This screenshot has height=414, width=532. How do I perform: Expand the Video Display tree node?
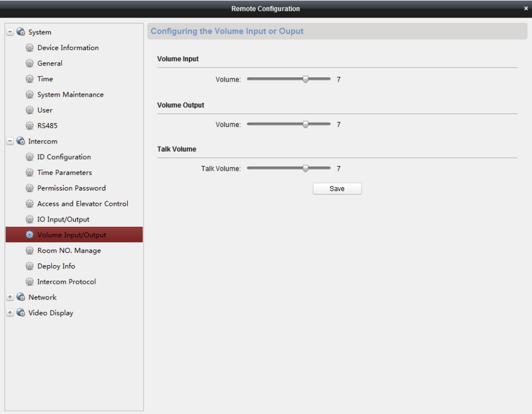pyautogui.click(x=10, y=313)
